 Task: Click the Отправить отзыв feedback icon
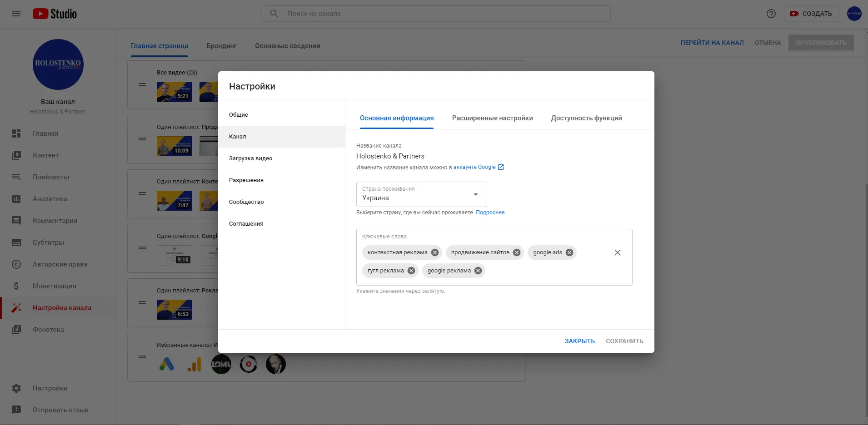click(x=16, y=410)
